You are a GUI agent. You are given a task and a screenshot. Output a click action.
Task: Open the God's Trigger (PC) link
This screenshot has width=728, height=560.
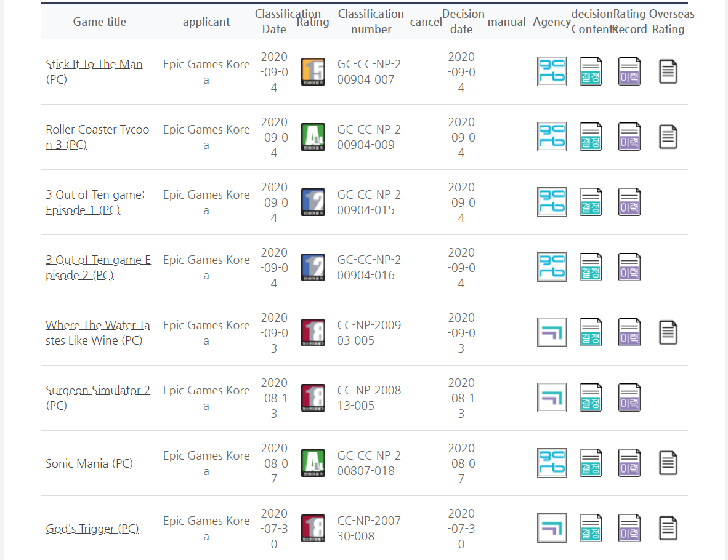[x=92, y=529]
